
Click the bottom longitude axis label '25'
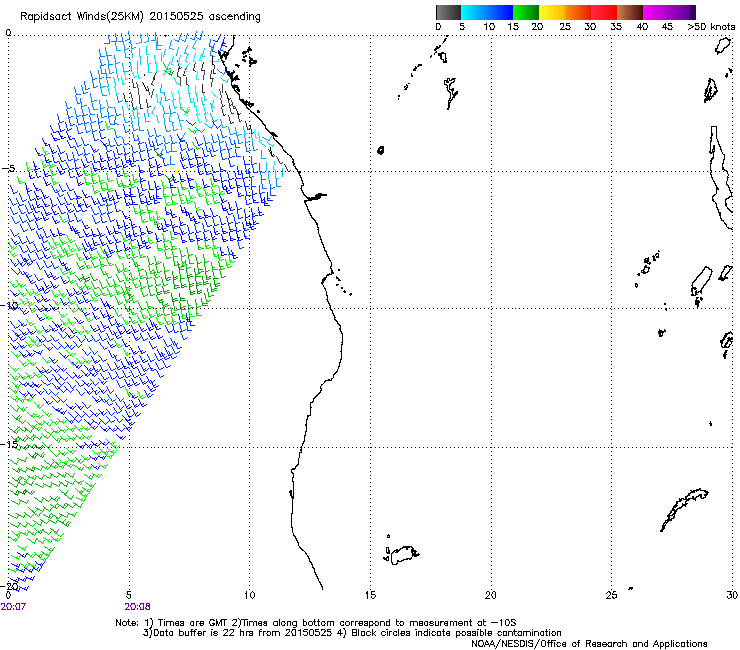click(x=611, y=595)
